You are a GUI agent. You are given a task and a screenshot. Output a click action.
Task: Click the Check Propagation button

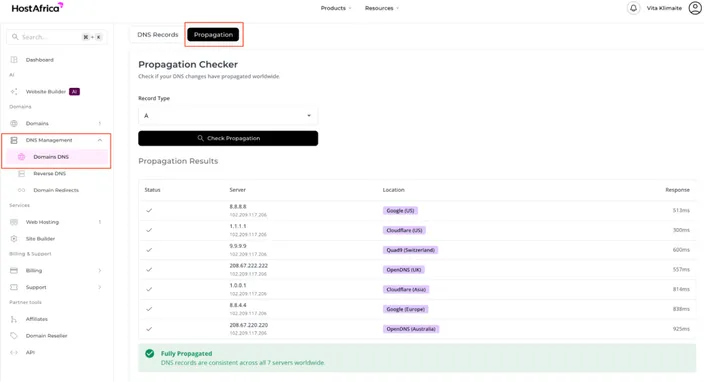[228, 138]
